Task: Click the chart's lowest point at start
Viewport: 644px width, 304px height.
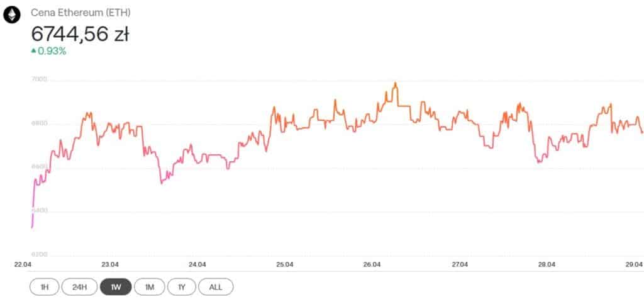Action: point(32,227)
